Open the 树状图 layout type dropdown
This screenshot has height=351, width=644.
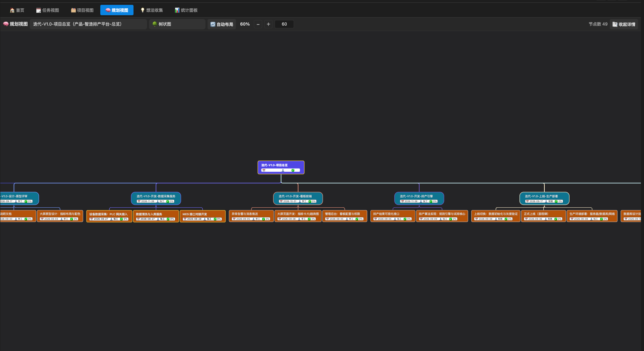click(x=177, y=24)
